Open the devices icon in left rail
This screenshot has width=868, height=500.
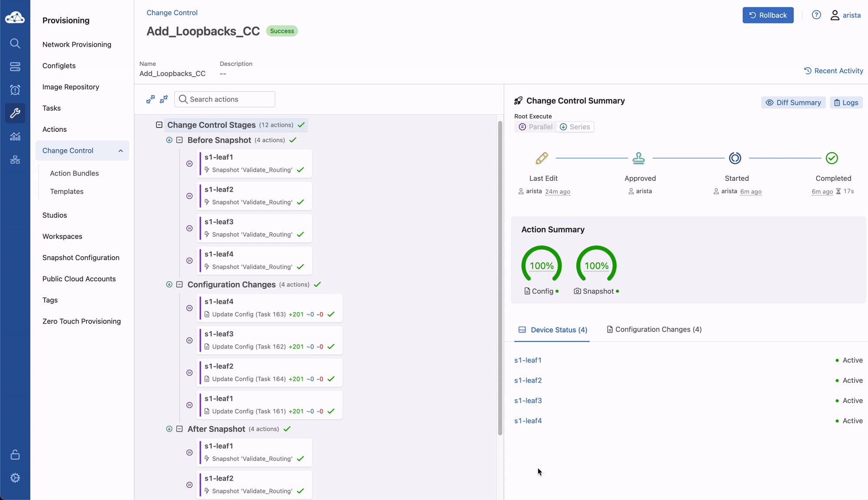click(x=15, y=67)
